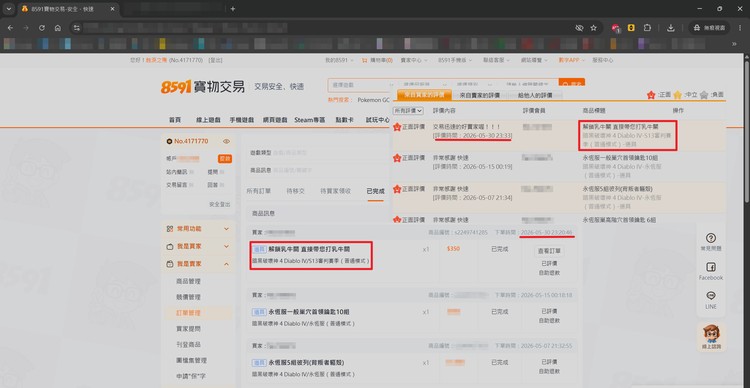Reload the page with browser refresh icon

[x=42, y=28]
